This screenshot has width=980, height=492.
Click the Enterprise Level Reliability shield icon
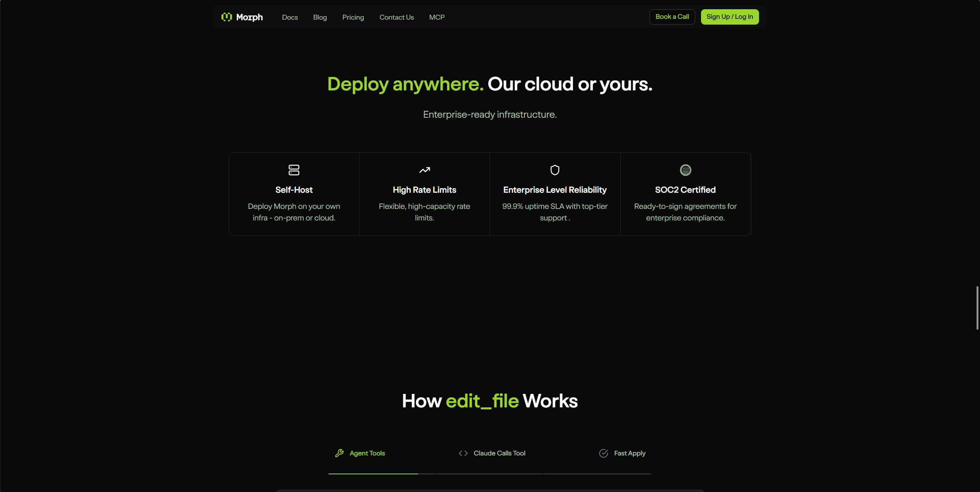pyautogui.click(x=555, y=170)
